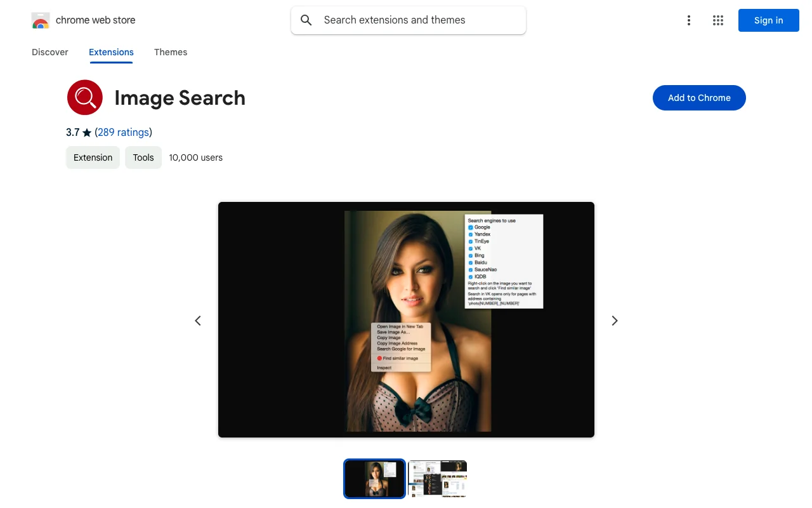Open the 289 ratings link
812x508 pixels.
tap(123, 132)
